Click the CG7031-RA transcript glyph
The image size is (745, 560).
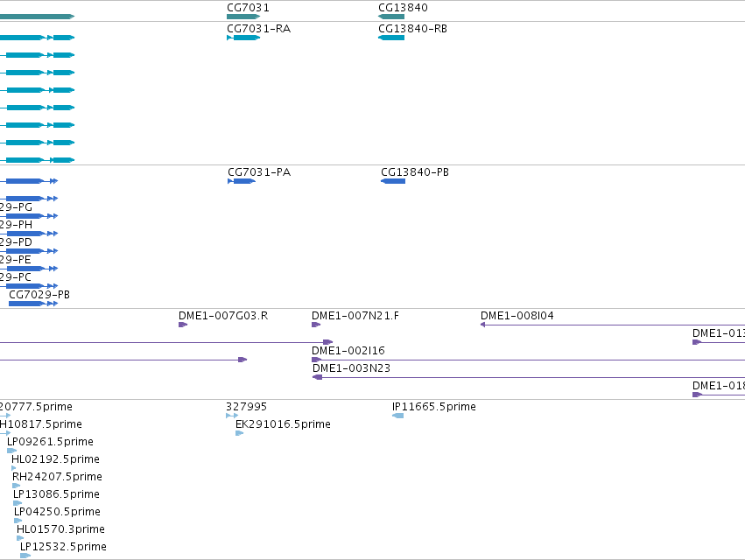(243, 38)
